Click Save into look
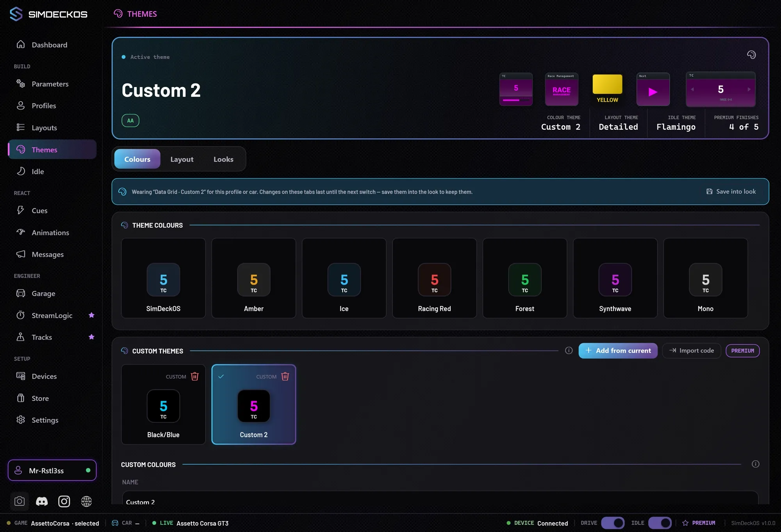 (731, 191)
